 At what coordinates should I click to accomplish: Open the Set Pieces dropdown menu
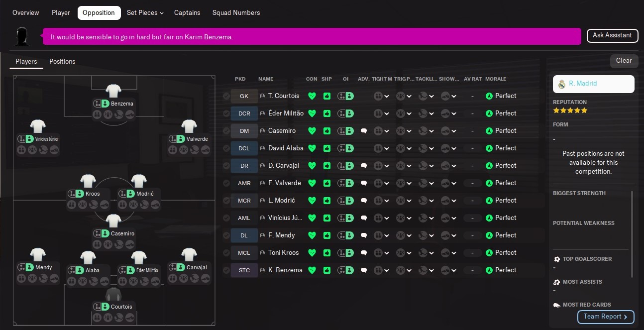tap(145, 13)
